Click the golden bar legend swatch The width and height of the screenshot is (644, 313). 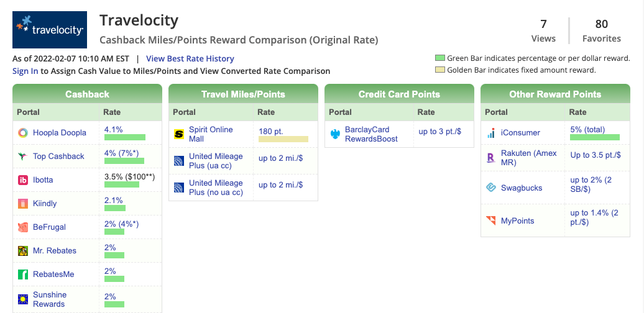pos(440,70)
